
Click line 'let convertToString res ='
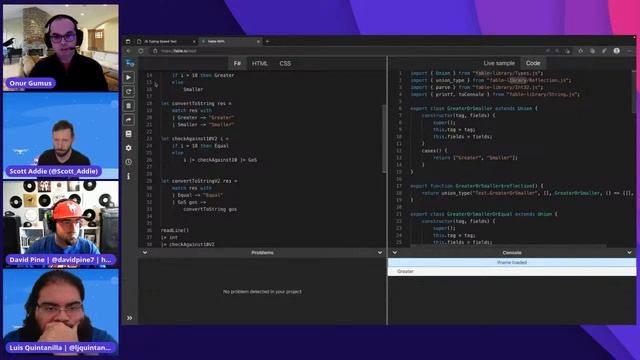(196, 103)
